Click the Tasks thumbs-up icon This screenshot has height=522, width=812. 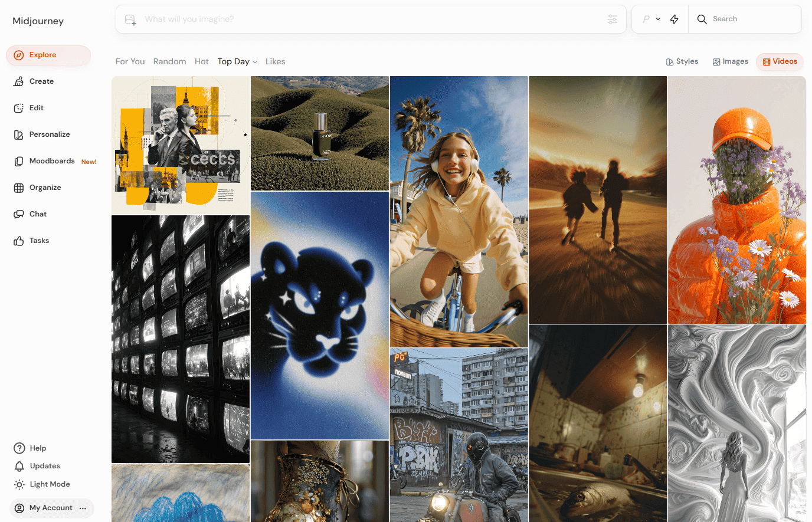[x=19, y=241]
